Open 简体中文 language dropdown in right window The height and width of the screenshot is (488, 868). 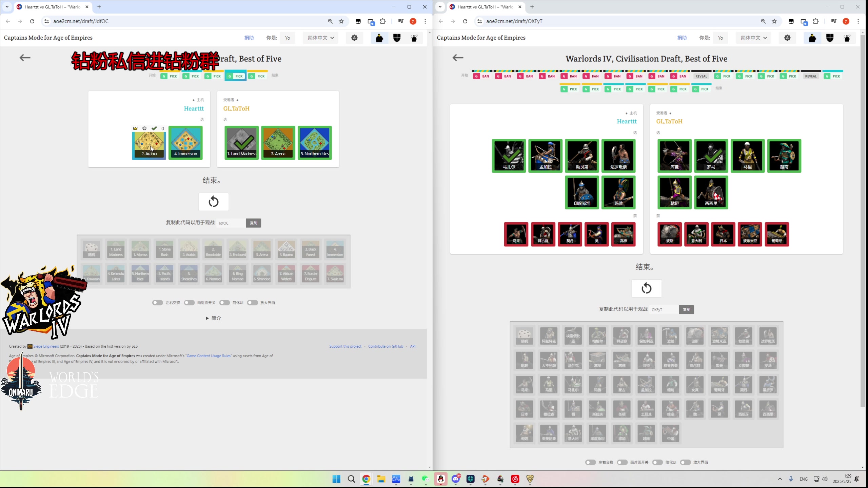[x=753, y=38]
